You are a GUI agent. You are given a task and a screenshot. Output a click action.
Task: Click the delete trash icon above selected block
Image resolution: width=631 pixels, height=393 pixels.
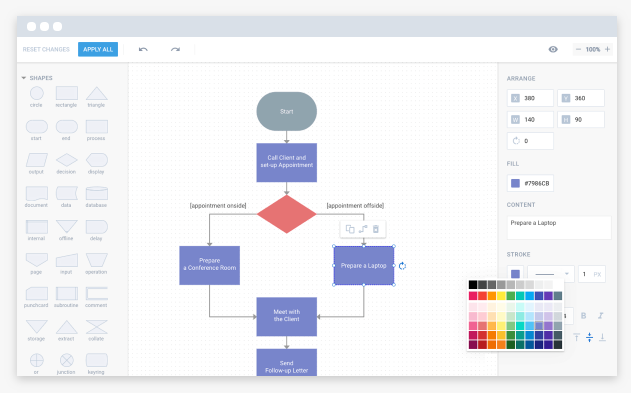(x=376, y=229)
